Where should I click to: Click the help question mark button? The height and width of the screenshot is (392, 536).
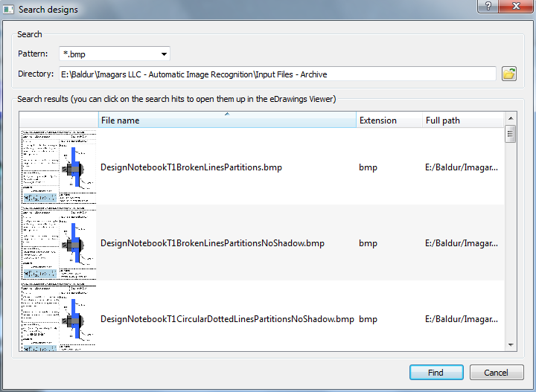tap(488, 6)
